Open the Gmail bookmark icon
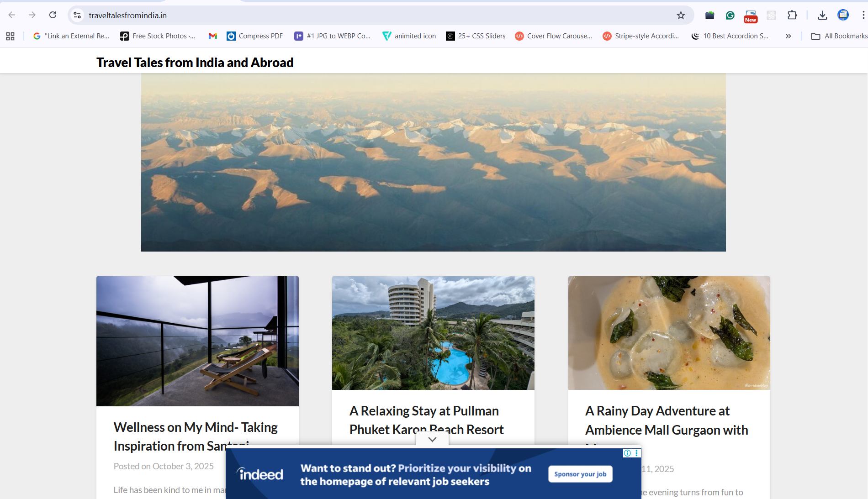The image size is (868, 499). point(212,36)
